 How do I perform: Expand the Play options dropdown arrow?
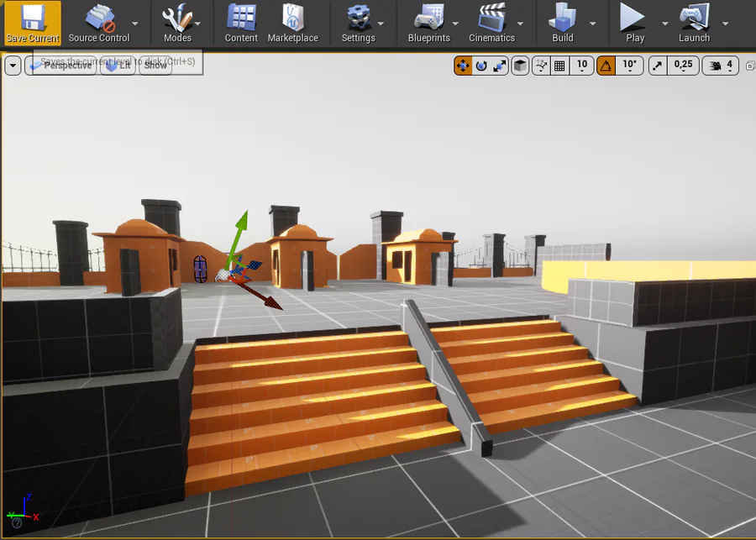tap(665, 24)
